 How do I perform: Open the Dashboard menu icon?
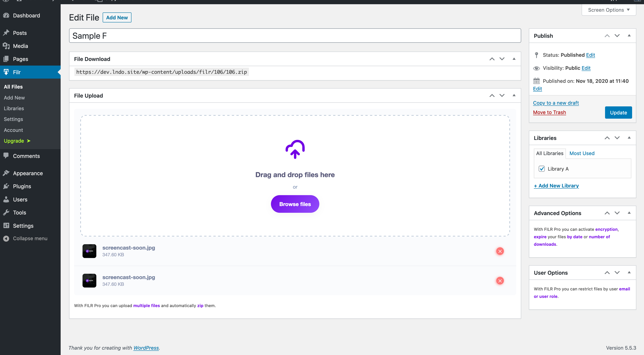pos(6,16)
